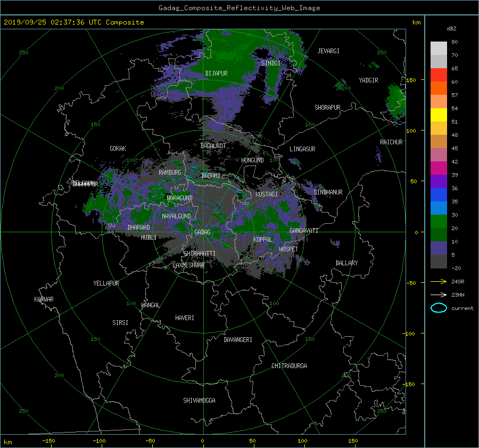Click the dBZ legend heading
Screen dimensions: 479x448
[451, 29]
